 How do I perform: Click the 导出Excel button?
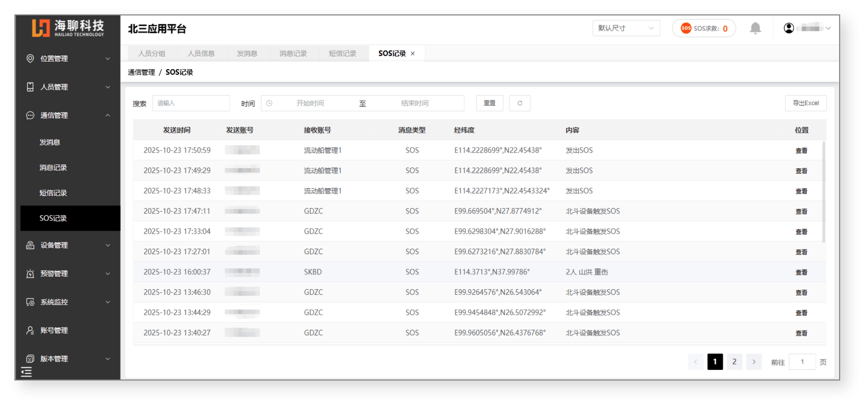(x=805, y=103)
